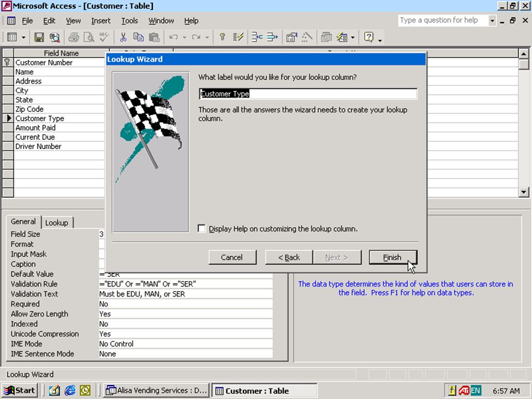Click the Required property value No
The height and width of the screenshot is (399, 532).
point(186,304)
